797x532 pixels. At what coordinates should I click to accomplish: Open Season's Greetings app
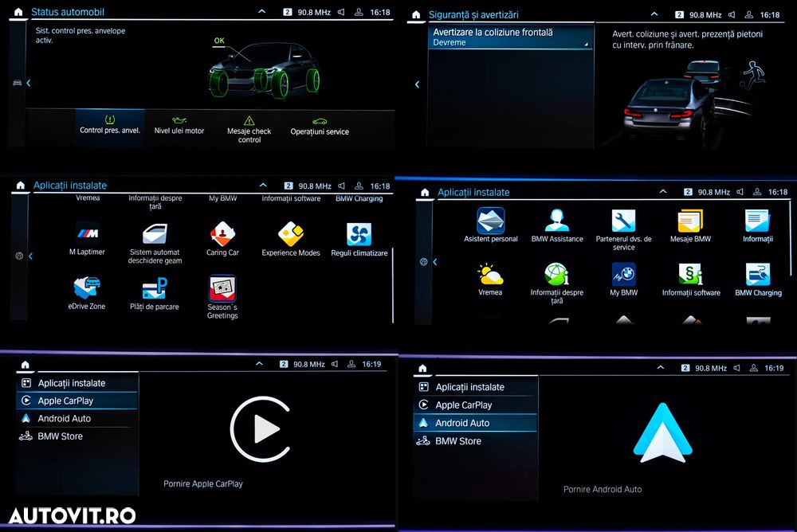222,297
